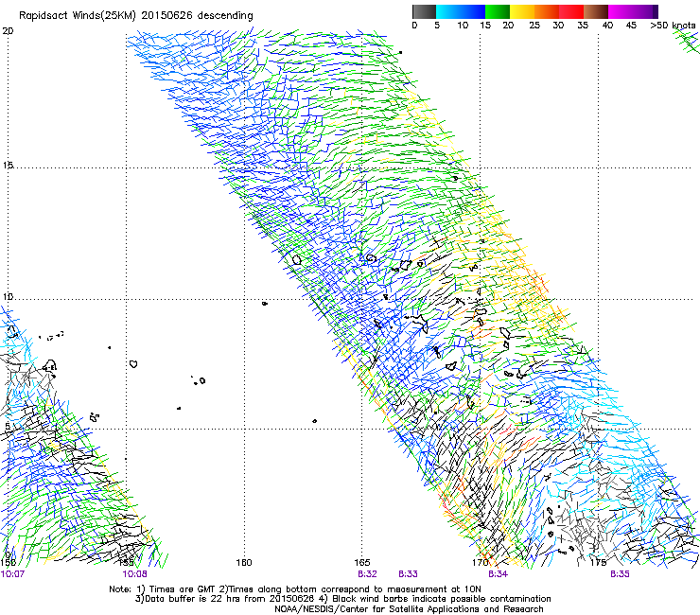Viewport: 700px width, 615px height.
Task: Click the purple '10:08' time label
Action: click(135, 574)
